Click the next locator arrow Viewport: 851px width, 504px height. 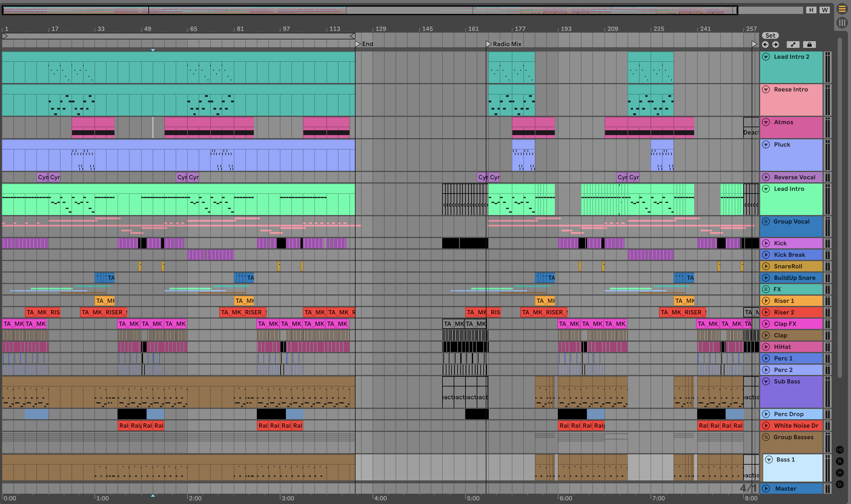click(776, 45)
